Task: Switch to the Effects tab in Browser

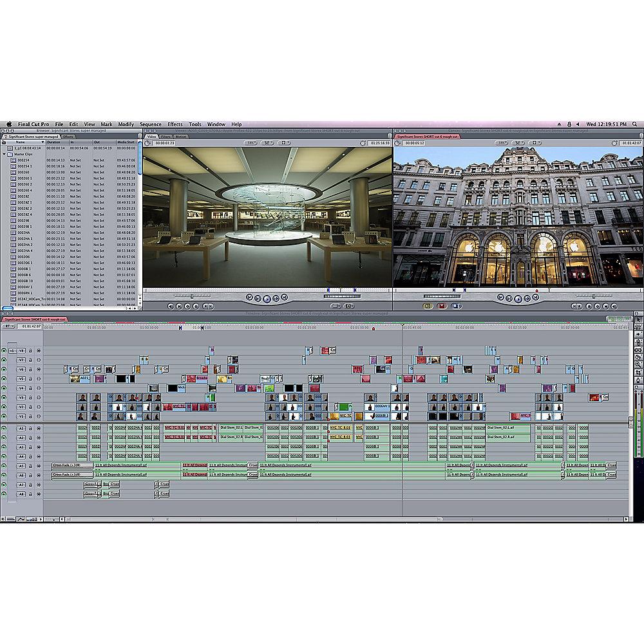Action: coord(68,137)
